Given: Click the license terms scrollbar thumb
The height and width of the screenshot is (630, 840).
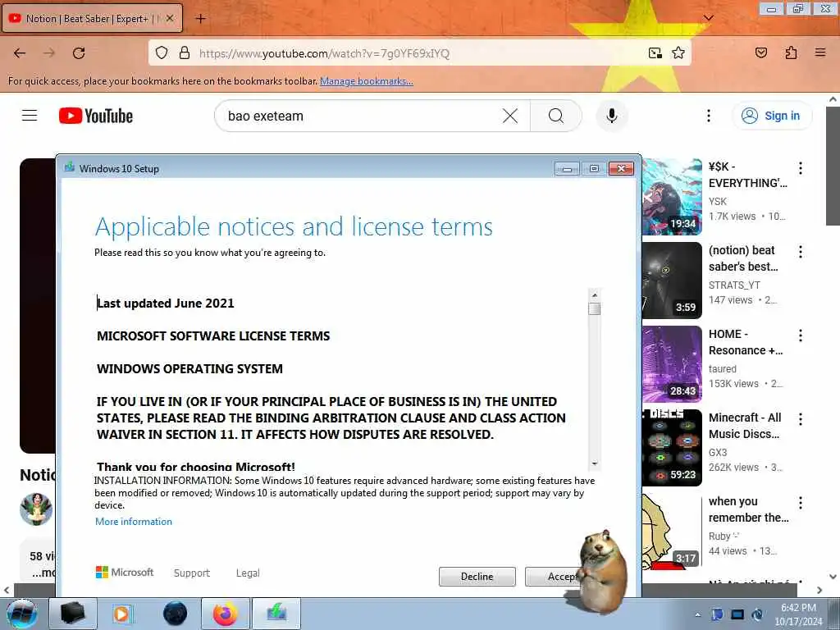Looking at the screenshot, I should pos(594,309).
